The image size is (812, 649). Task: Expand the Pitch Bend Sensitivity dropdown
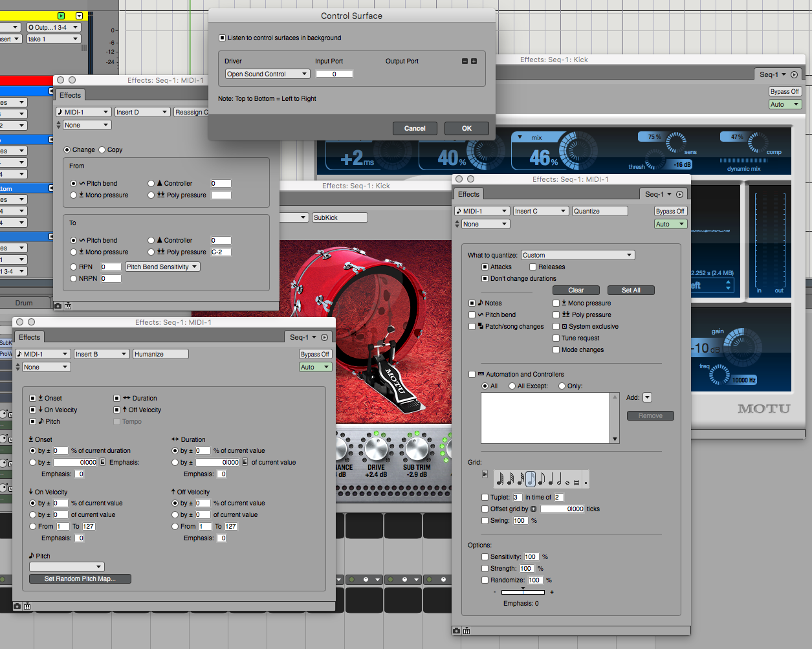point(162,267)
